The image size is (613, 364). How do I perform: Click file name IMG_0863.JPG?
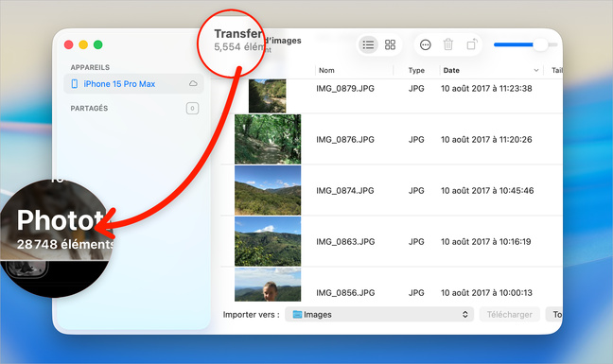click(344, 242)
